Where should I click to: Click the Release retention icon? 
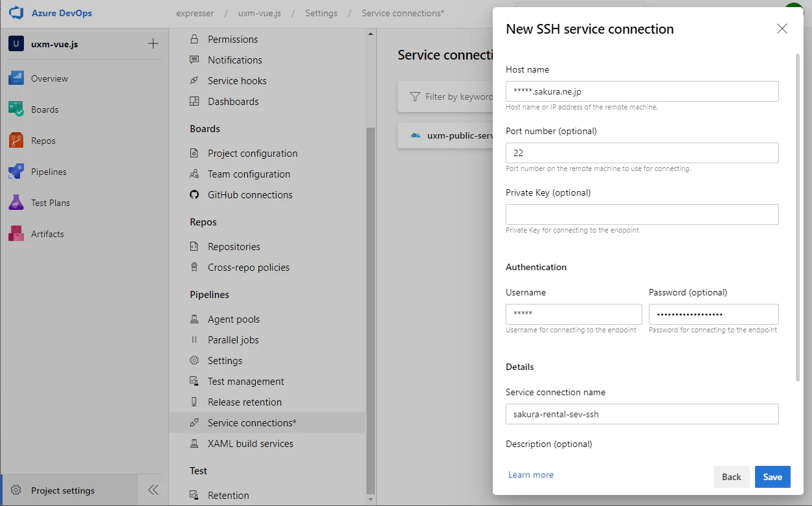(194, 402)
